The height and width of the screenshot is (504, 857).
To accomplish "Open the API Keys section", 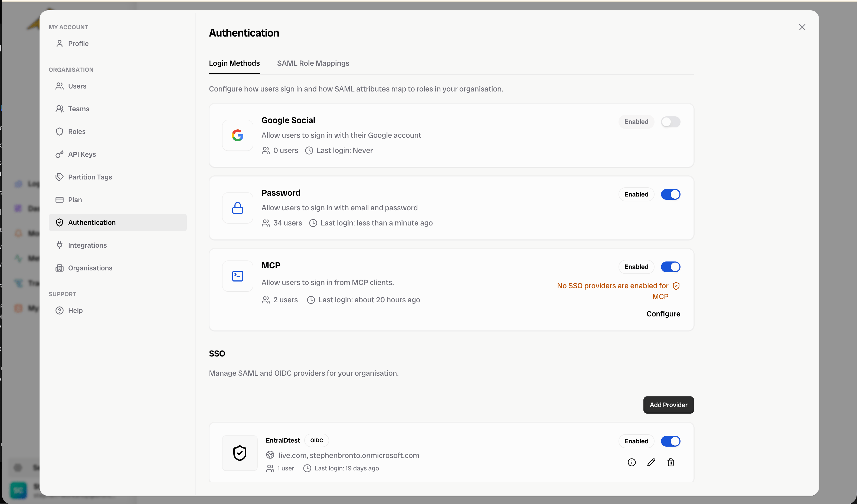I will (117, 154).
